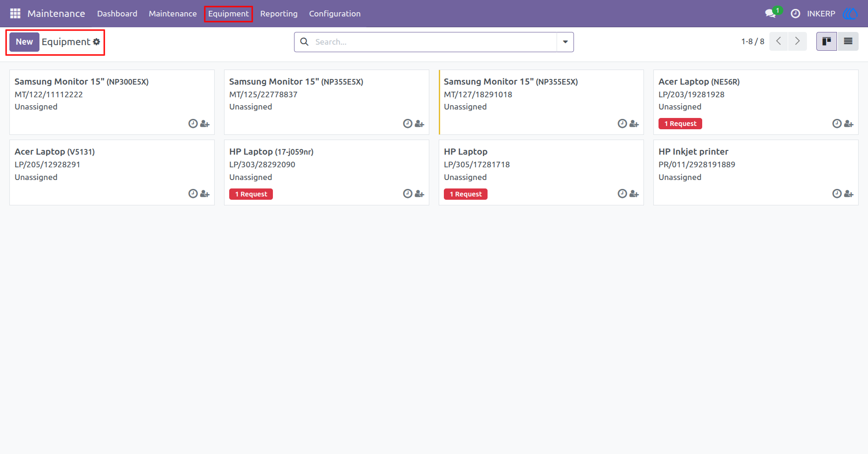Switch to Kanban view

pos(827,41)
